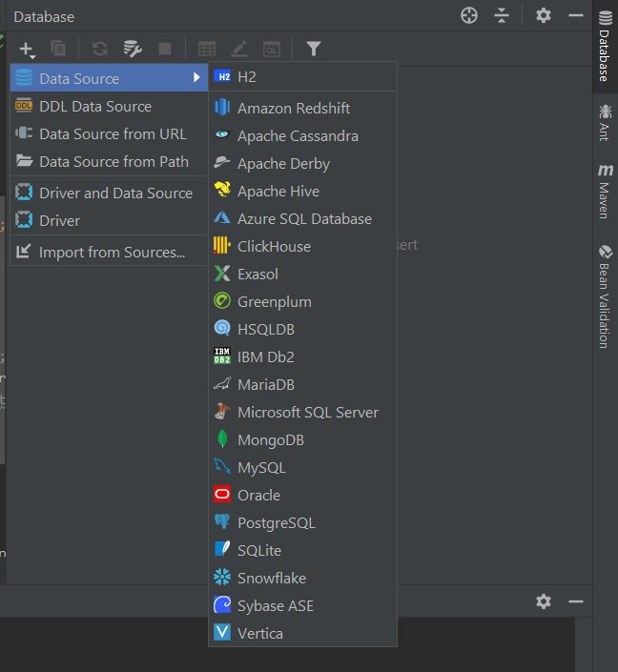Hide the Database panel with minus icon
618x672 pixels.
[x=575, y=16]
